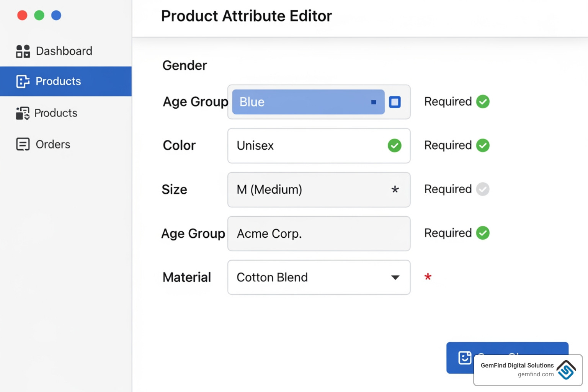Screen dimensions: 588x392
Task: Click the GemFind logo icon
Action: coord(565,370)
